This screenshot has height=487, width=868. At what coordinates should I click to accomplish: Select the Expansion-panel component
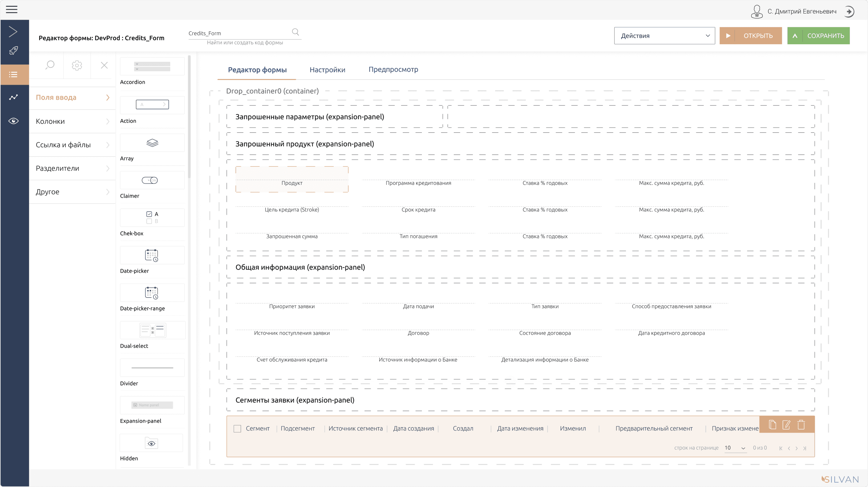click(152, 405)
